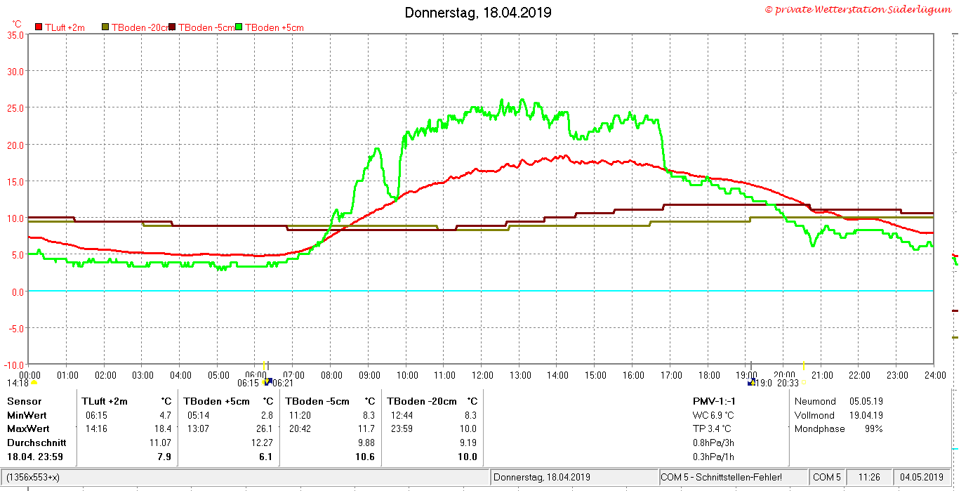This screenshot has width=980, height=491.
Task: Click the chart title Donnerstag, 18.04.2019
Action: [478, 13]
